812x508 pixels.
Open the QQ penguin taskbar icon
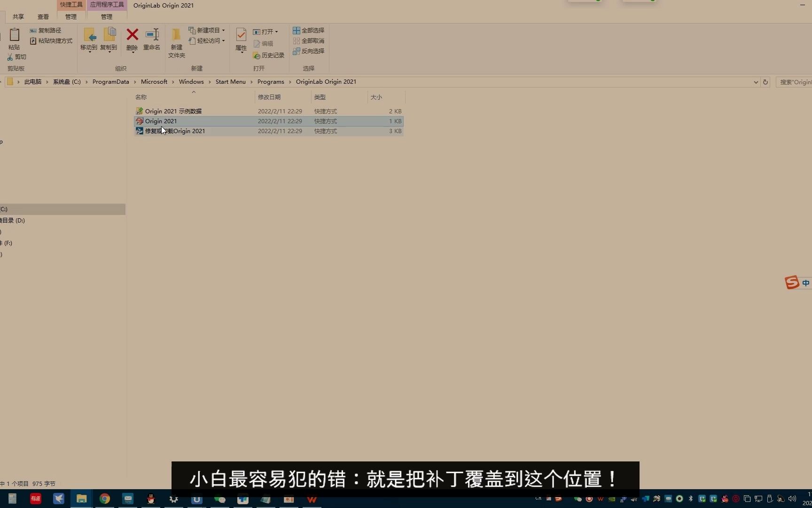coord(151,499)
